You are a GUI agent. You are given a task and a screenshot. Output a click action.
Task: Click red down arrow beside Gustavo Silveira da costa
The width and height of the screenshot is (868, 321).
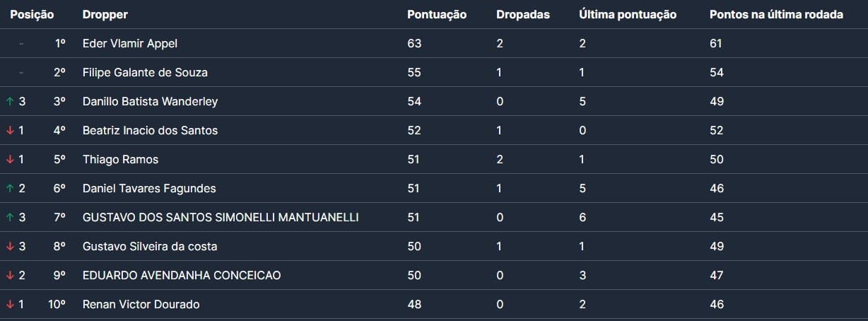point(10,247)
